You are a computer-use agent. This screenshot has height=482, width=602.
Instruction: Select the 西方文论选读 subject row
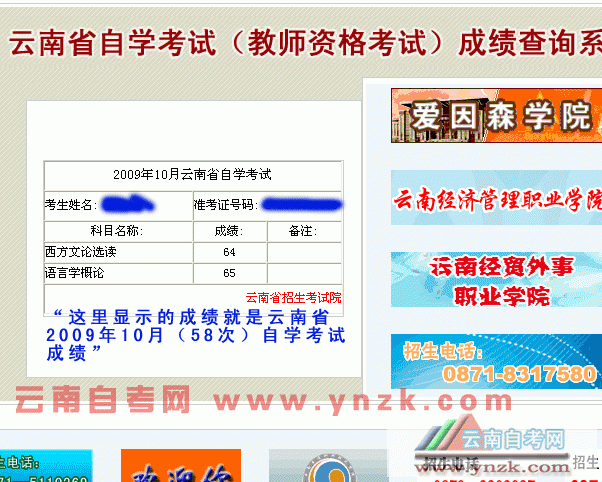point(80,251)
